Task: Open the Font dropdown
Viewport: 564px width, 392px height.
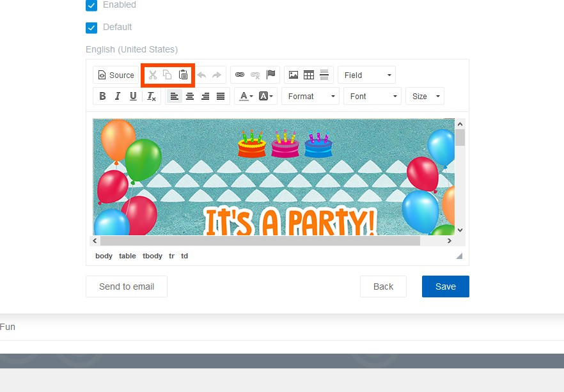Action: coord(372,96)
